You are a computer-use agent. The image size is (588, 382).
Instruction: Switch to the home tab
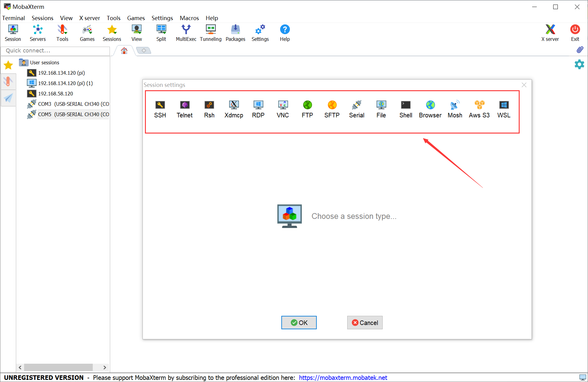pos(124,51)
